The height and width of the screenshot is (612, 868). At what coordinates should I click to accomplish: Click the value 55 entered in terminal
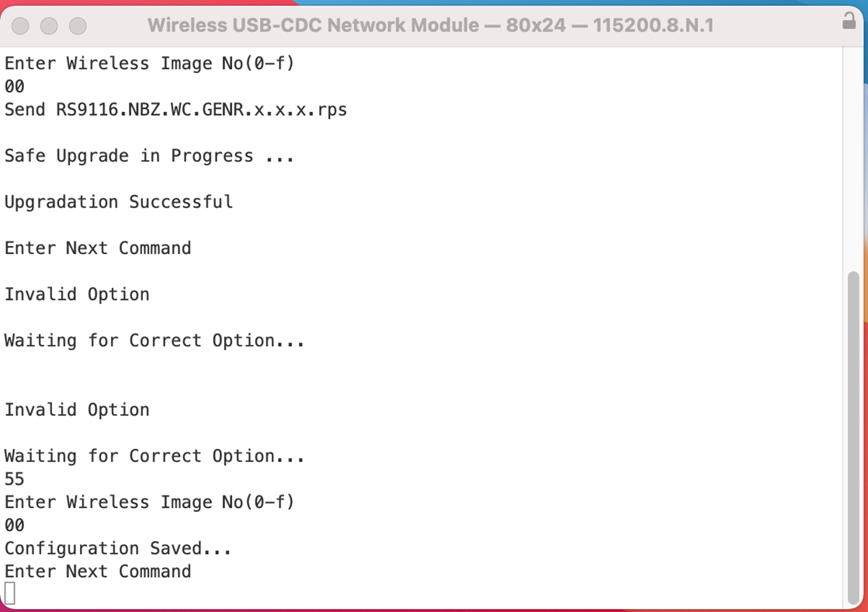13,478
